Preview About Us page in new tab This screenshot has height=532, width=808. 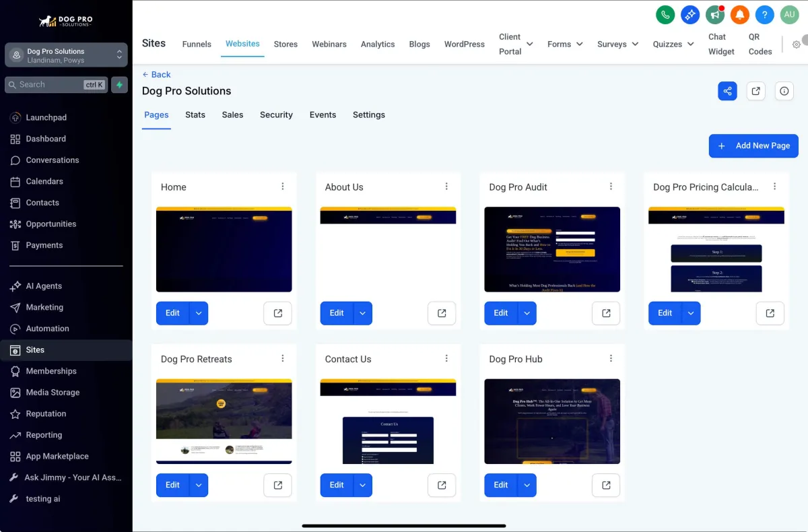[442, 313]
